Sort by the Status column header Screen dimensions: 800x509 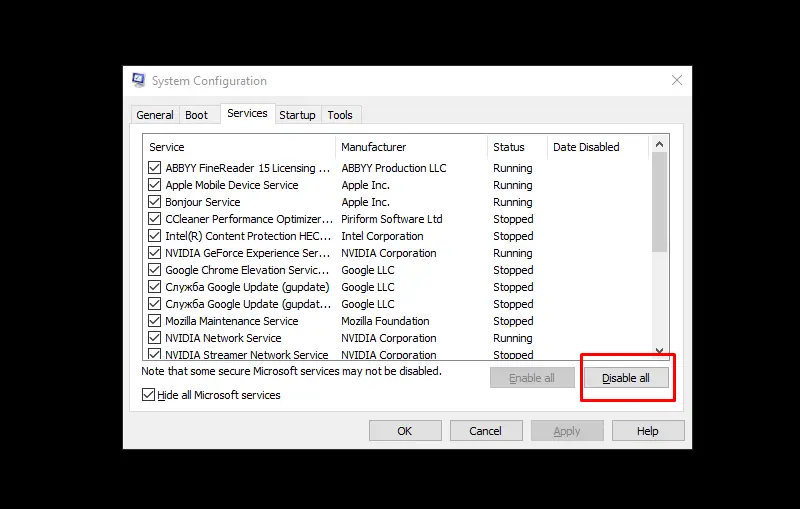pos(517,147)
